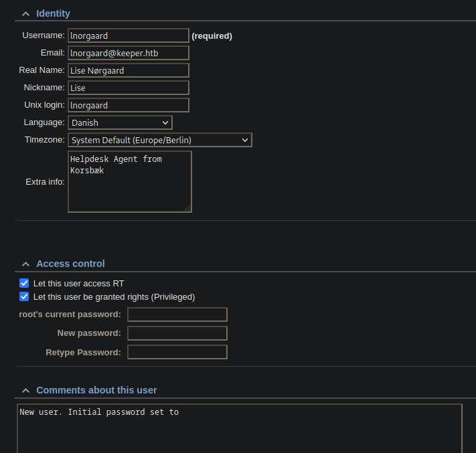Select the Nickname field containing Lise
Screen dimensions: 476x453
(129, 88)
